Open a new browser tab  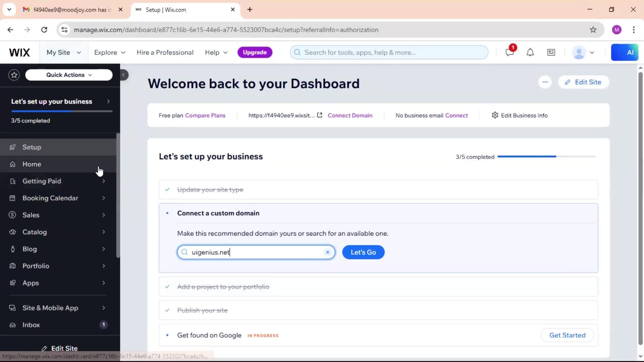point(250,10)
